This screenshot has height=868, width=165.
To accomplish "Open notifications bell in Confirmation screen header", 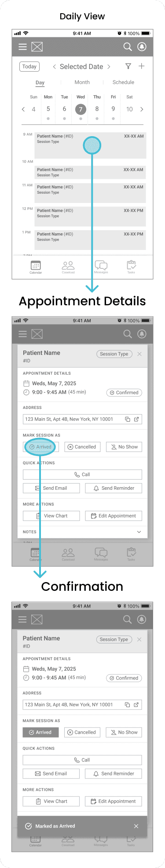I will point(142,619).
